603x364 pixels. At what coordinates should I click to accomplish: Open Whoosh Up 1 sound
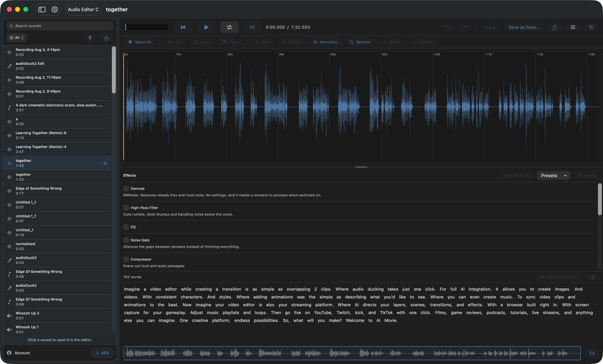pyautogui.click(x=57, y=329)
